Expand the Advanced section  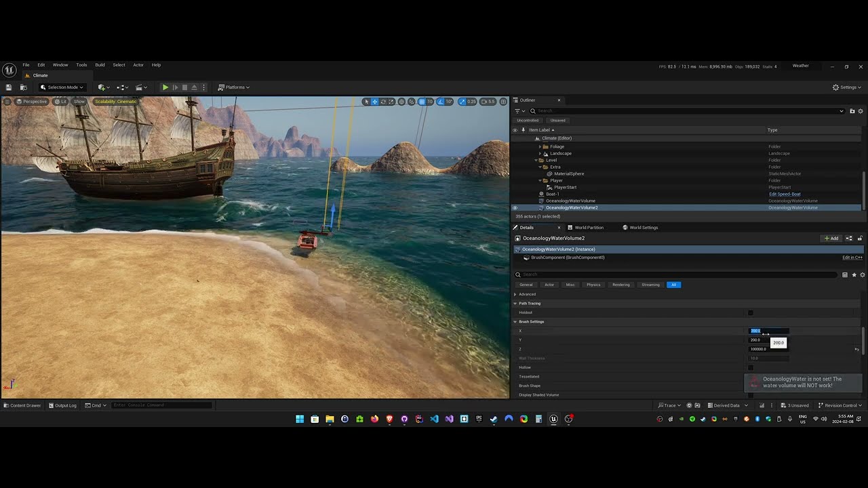515,294
